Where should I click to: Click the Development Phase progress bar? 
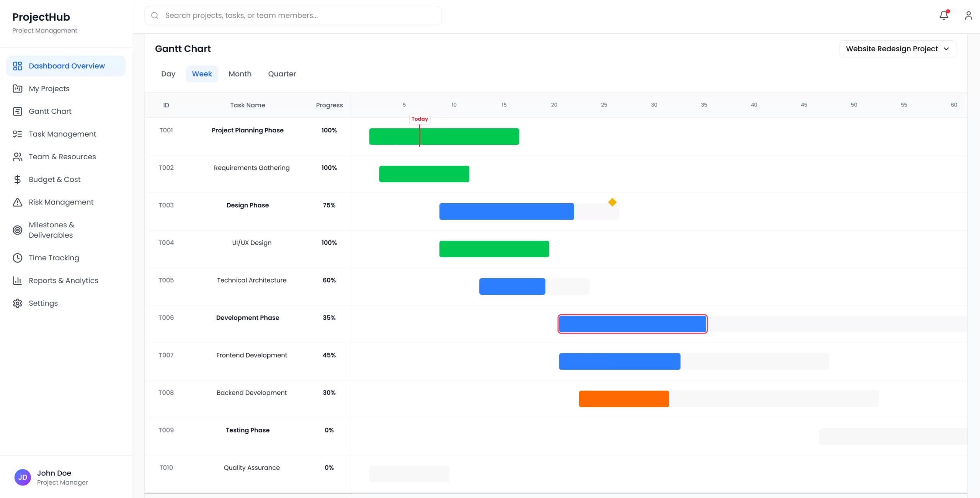[632, 323]
